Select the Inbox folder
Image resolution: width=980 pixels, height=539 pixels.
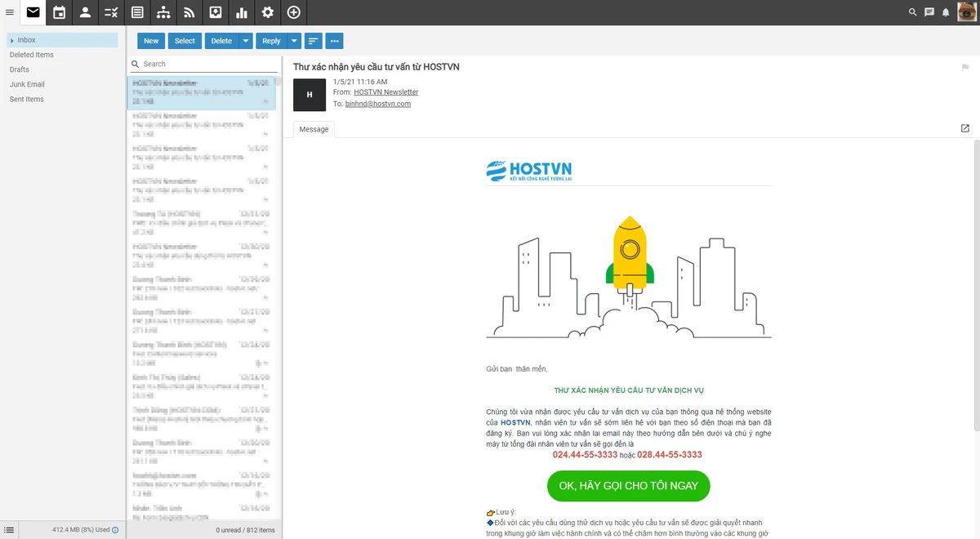point(63,40)
